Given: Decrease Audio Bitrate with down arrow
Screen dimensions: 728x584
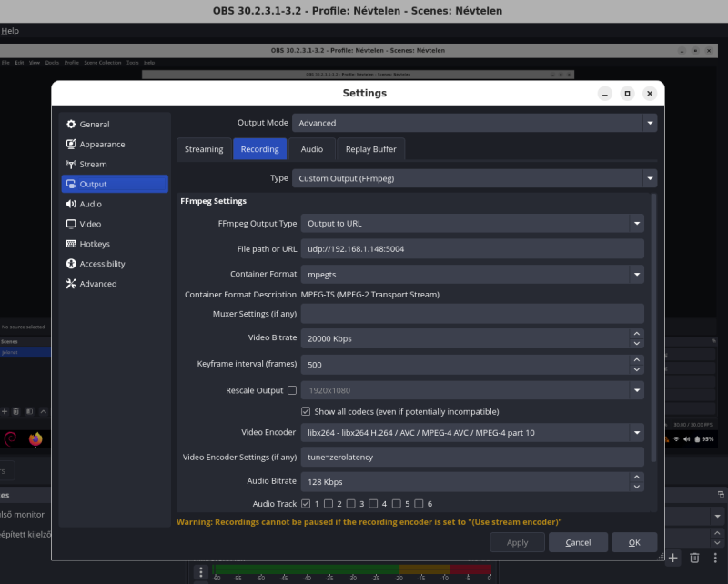Looking at the screenshot, I should pyautogui.click(x=637, y=487).
